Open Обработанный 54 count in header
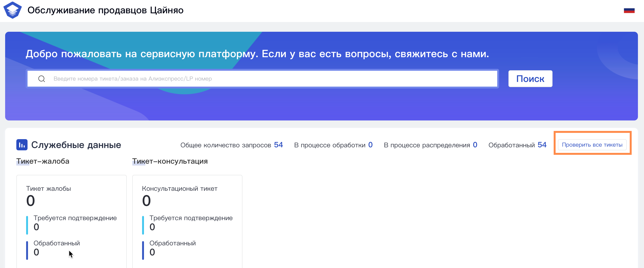The width and height of the screenshot is (644, 268). tap(542, 145)
